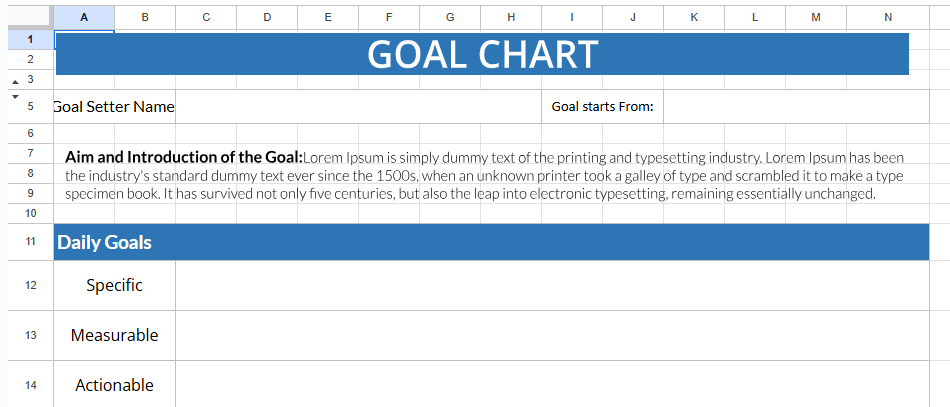
Task: Click the Aim and Introduction paragraph
Action: (x=484, y=175)
